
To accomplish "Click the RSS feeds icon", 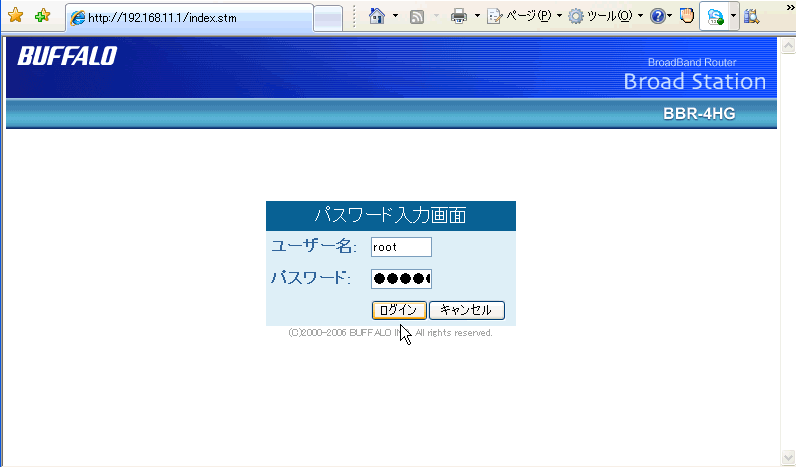I will pos(417,17).
